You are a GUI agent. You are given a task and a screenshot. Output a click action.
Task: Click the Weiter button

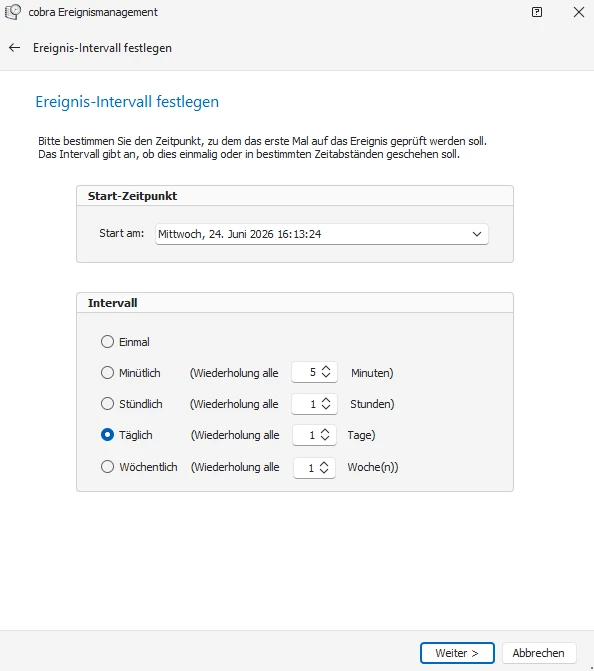click(457, 653)
